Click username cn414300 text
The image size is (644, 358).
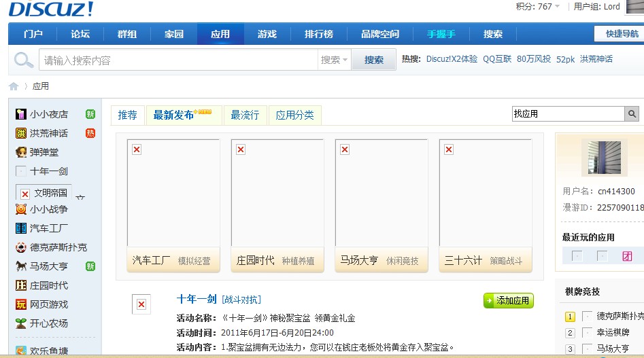click(x=616, y=191)
